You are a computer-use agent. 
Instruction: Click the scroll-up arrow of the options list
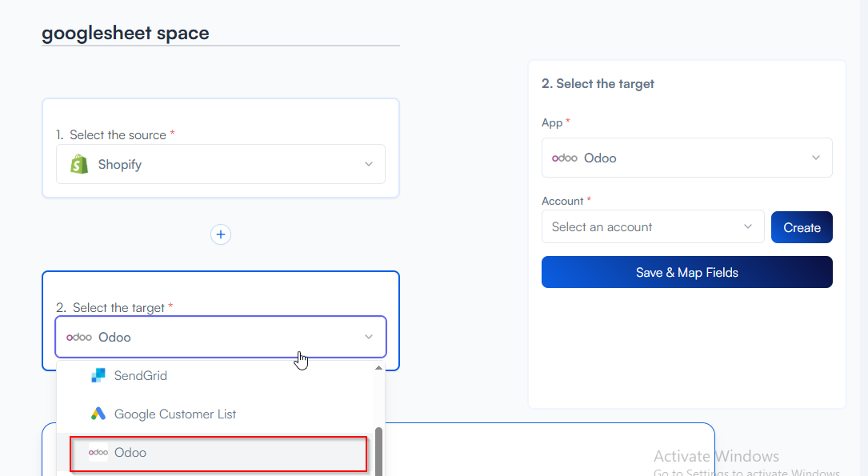click(x=378, y=368)
